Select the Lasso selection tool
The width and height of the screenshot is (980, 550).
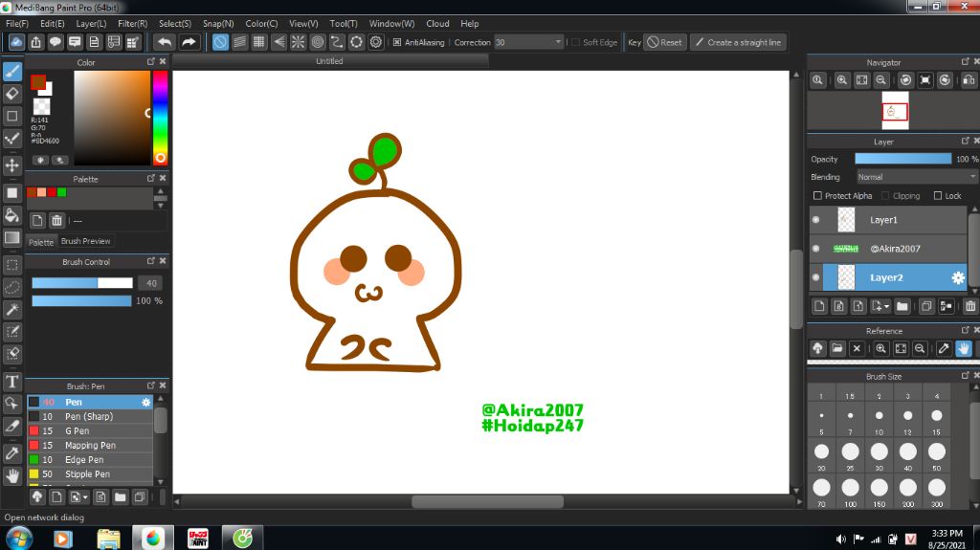click(x=12, y=288)
